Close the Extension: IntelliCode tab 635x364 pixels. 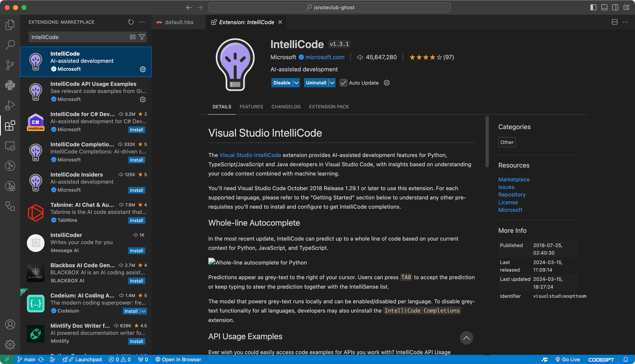point(280,22)
